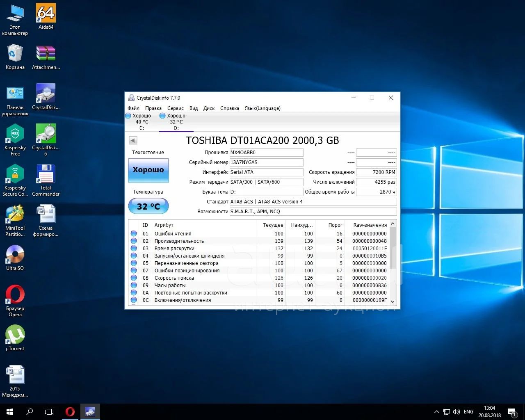Select Ошибки позиционирования row
The height and width of the screenshot is (420, 525).
pos(258,271)
